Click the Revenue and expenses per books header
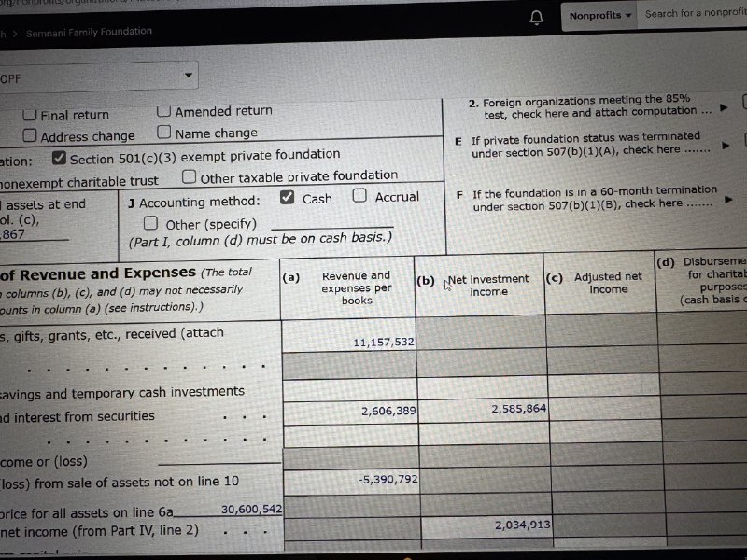The width and height of the screenshot is (747, 560). [357, 287]
